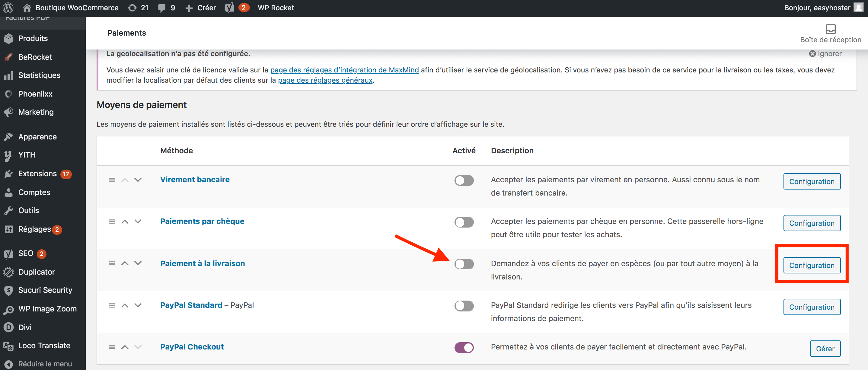
Task: Enable the PayPal Standard toggle
Action: click(464, 306)
